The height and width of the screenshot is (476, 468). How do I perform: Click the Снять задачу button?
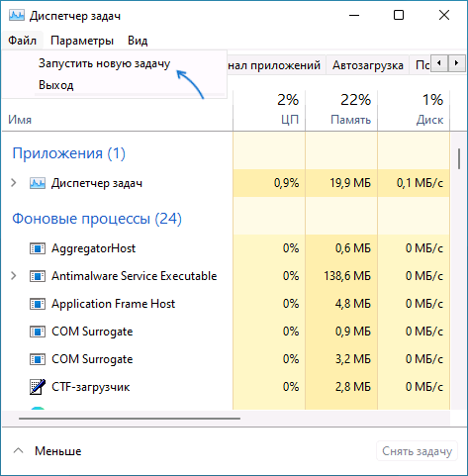pos(417,451)
